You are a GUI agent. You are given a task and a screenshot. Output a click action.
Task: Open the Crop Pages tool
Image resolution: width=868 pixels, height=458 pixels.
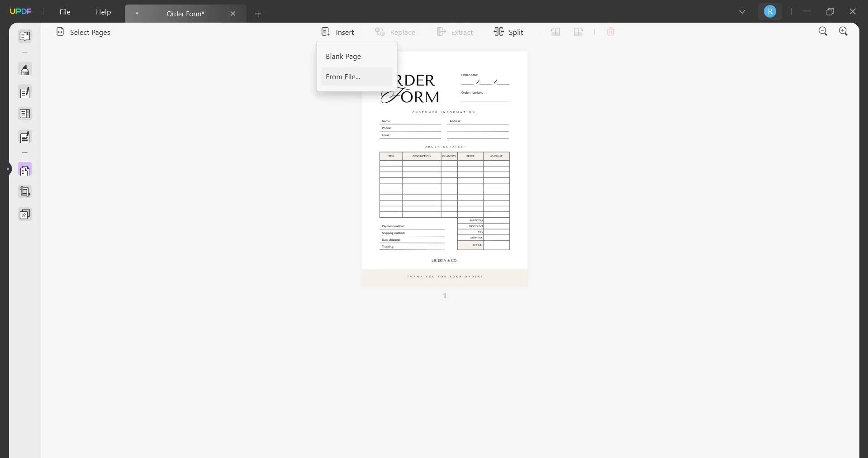pyautogui.click(x=25, y=192)
